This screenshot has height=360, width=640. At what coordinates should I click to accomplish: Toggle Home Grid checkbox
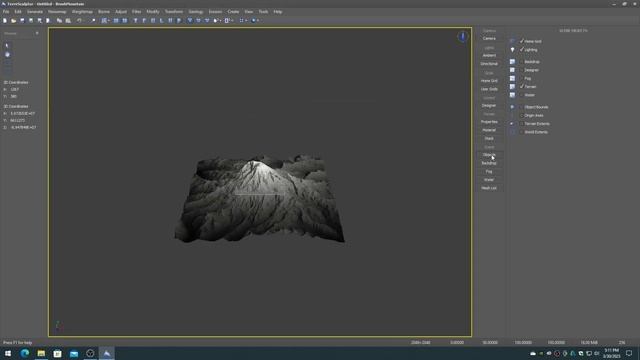(x=522, y=41)
